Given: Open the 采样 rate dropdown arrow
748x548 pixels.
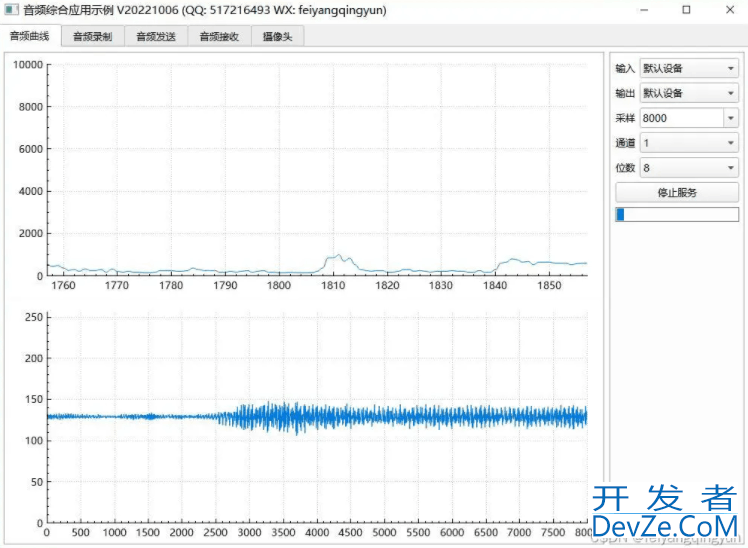Looking at the screenshot, I should coord(731,118).
